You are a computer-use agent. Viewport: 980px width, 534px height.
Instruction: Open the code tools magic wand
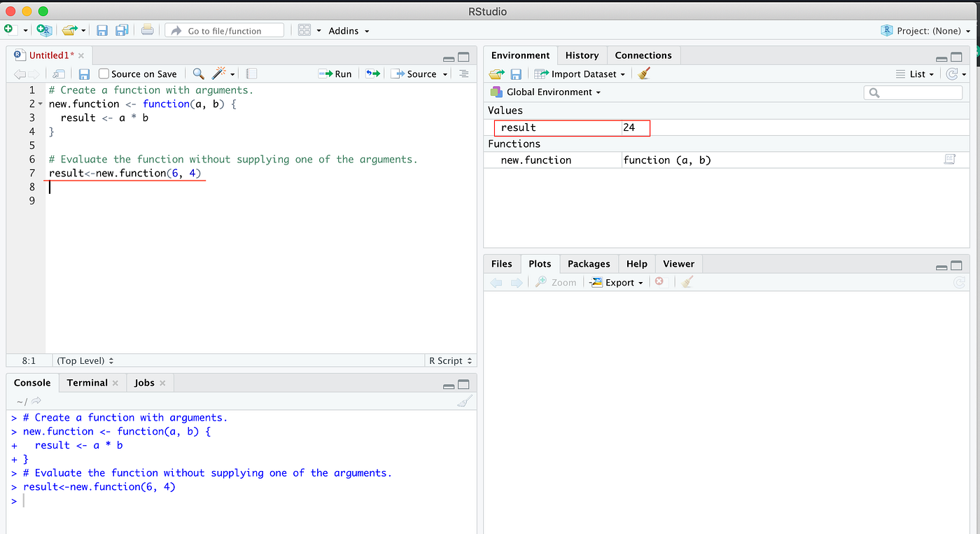(x=219, y=73)
